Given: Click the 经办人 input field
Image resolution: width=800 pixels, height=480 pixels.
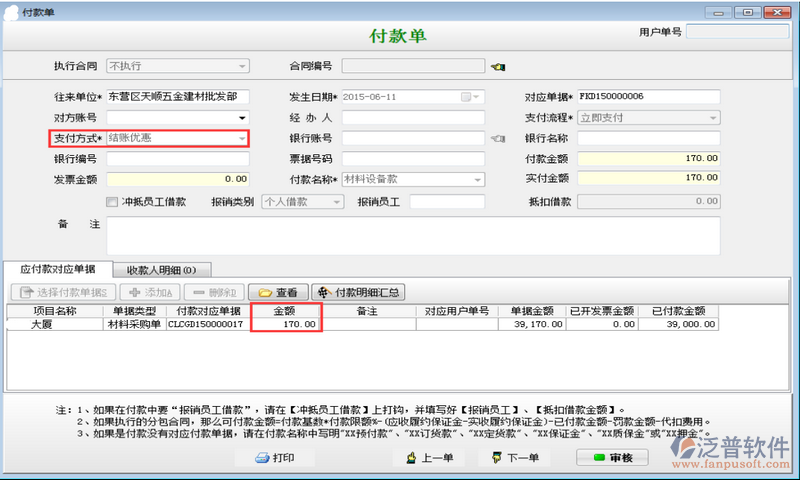Looking at the screenshot, I should (x=412, y=117).
